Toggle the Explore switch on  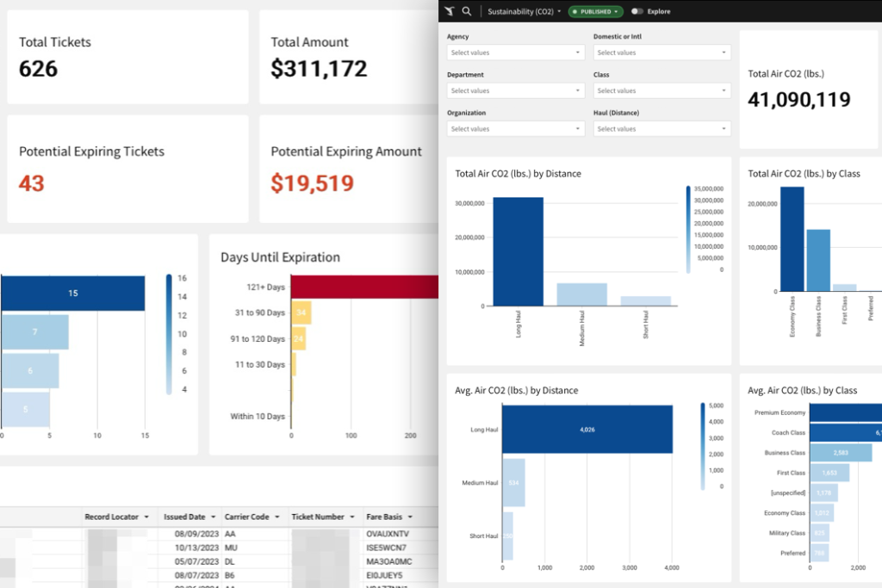[637, 11]
